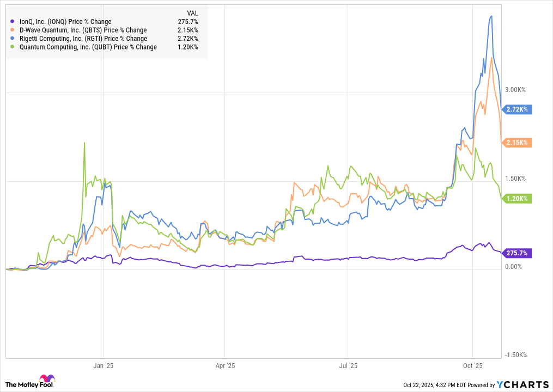Click the Apr '25 x-axis label
553x392 pixels.
[x=225, y=365]
